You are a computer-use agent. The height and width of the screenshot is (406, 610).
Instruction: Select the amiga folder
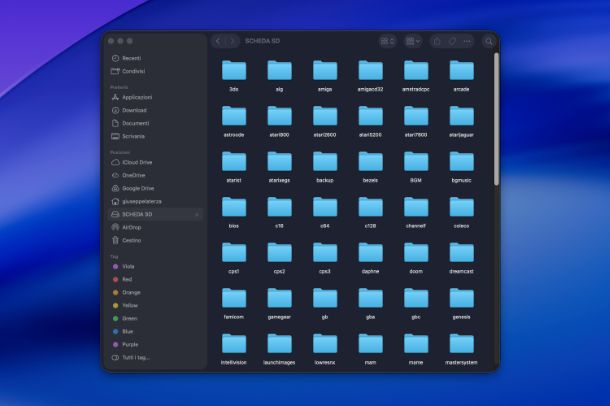[325, 75]
